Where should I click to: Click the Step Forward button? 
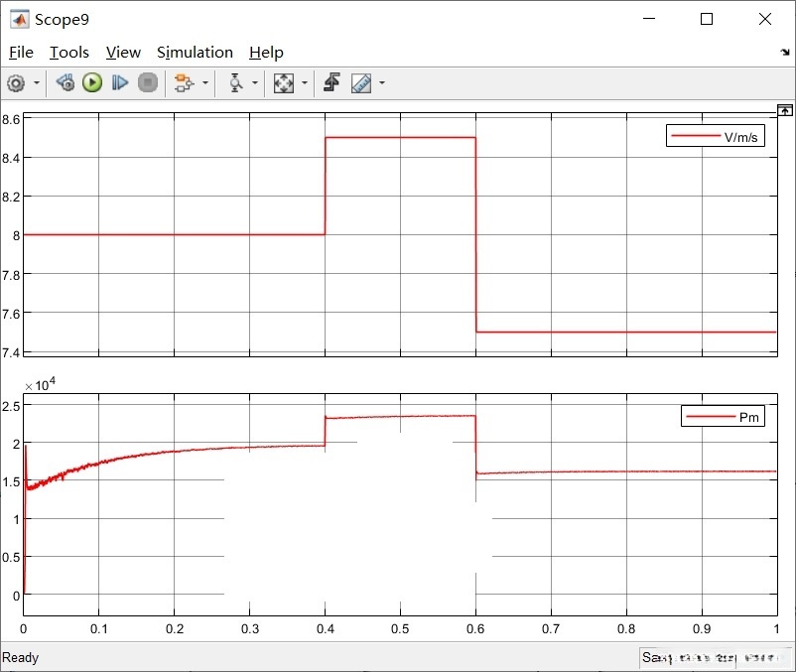coord(120,83)
